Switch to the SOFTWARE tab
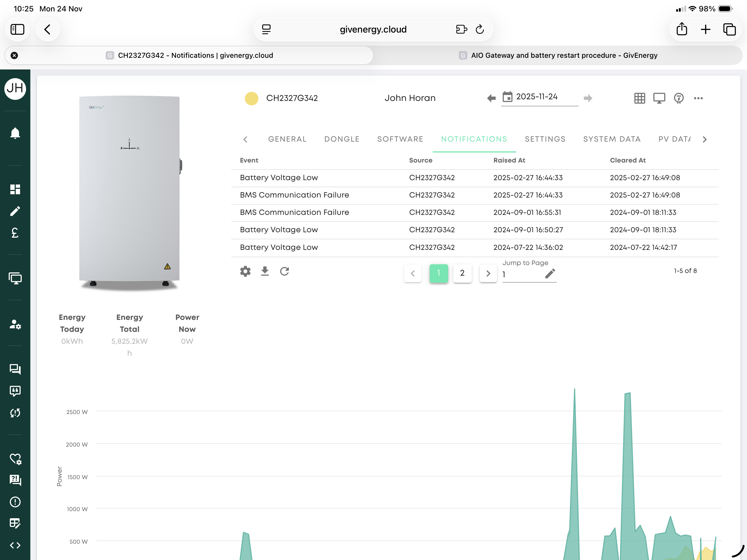 (400, 139)
